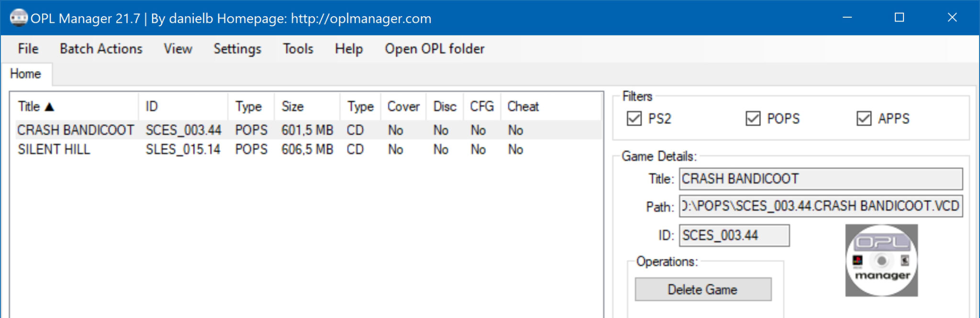The image size is (980, 318).
Task: Click the Path field with VCD file
Action: tap(820, 206)
